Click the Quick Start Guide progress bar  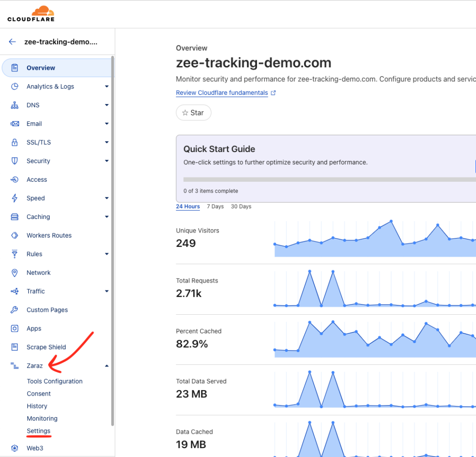[330, 179]
